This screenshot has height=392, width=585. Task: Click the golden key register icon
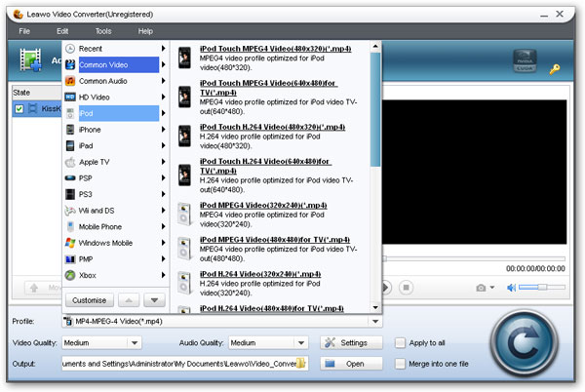(x=555, y=69)
